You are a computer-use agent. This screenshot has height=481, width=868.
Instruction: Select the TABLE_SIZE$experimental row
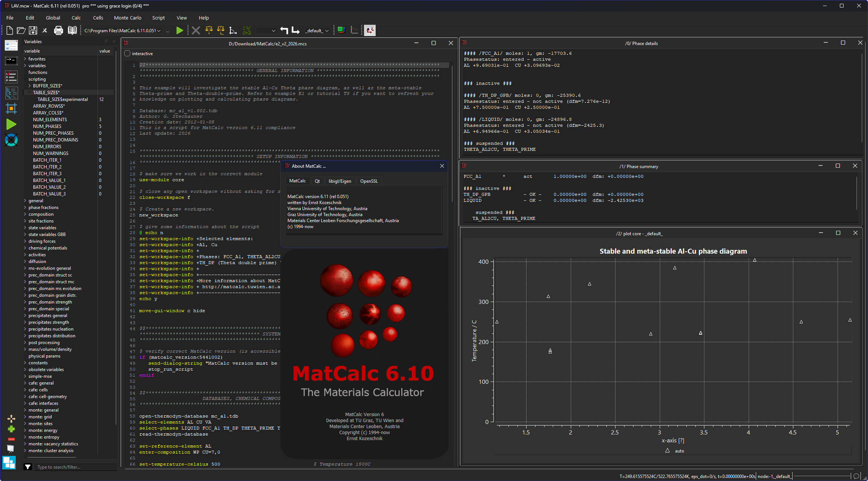point(69,99)
